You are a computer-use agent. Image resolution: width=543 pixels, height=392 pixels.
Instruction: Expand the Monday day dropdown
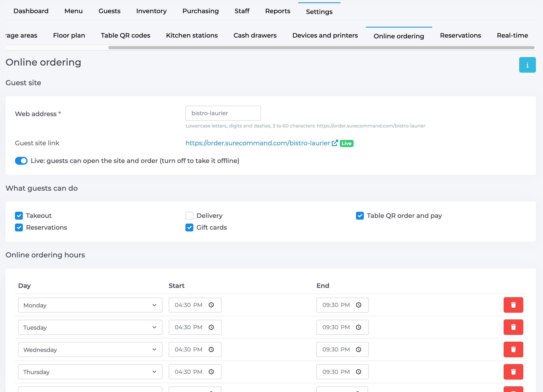coord(90,305)
